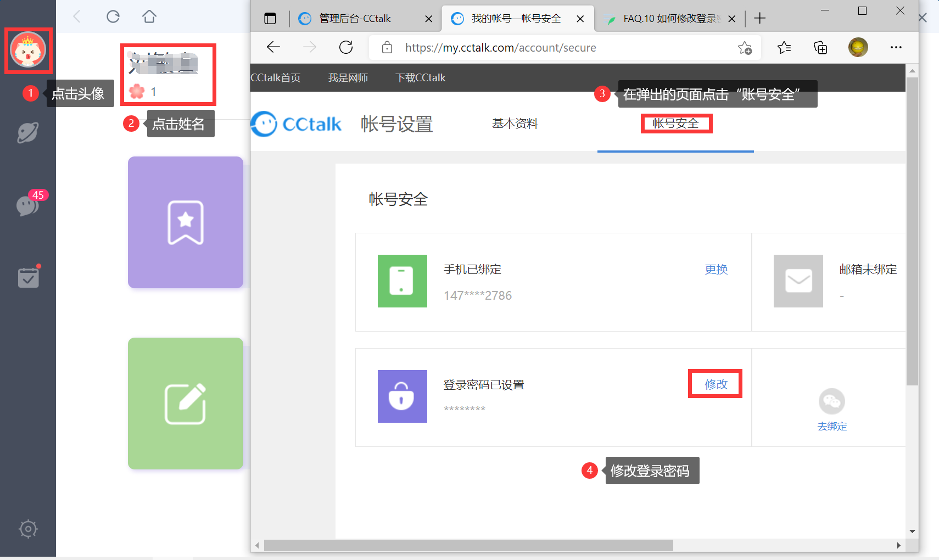
Task: Switch to 我的帐号—帐号安全 tab
Action: click(x=517, y=19)
